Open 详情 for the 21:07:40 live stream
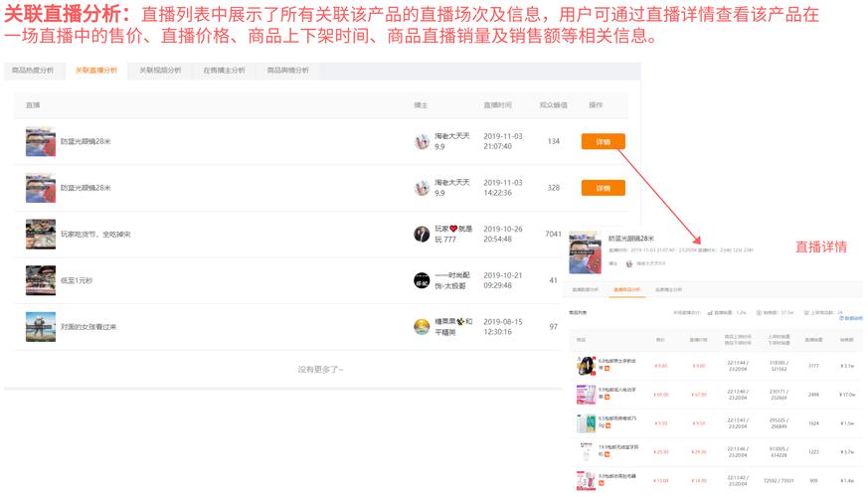 pyautogui.click(x=603, y=142)
